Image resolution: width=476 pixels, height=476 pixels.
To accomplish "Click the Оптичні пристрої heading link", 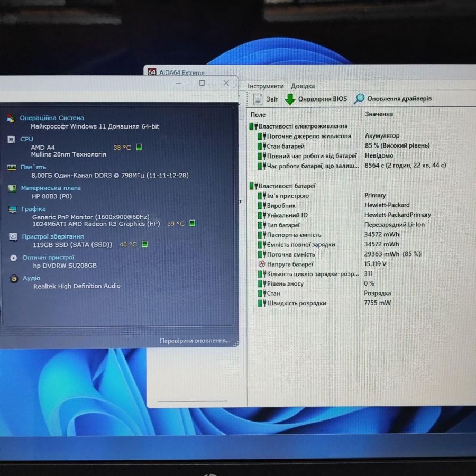I will pos(48,258).
